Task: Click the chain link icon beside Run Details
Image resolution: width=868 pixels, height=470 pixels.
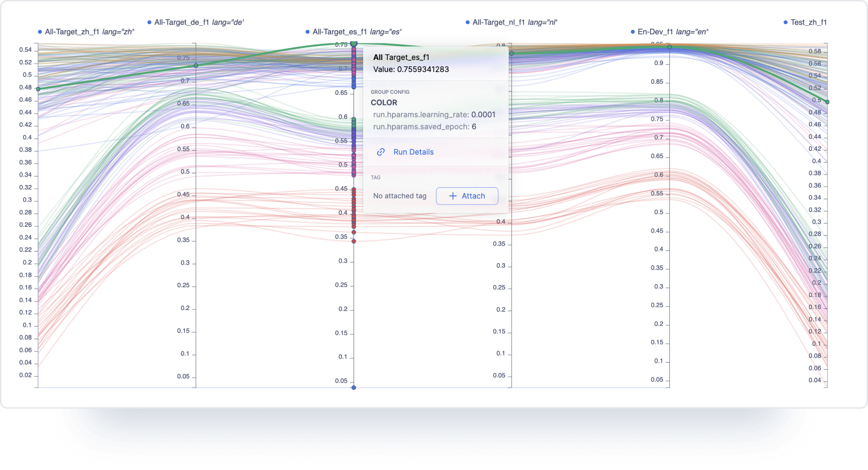Action: point(381,152)
